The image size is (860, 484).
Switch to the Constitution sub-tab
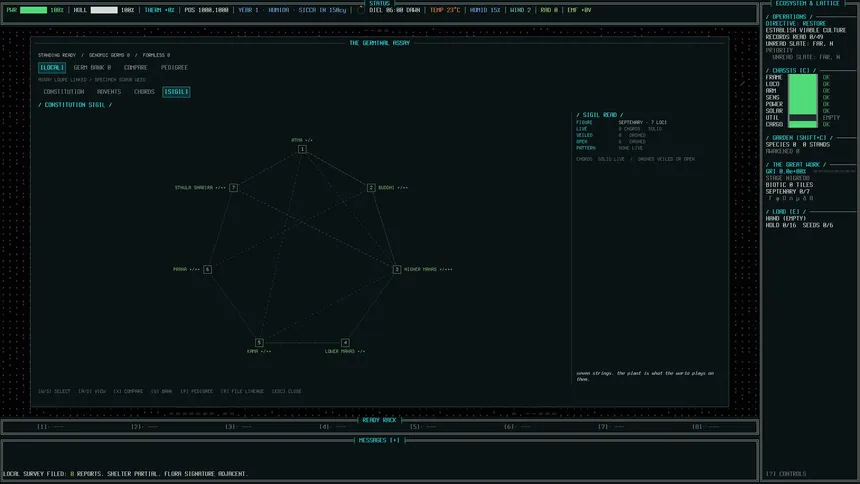(64, 92)
